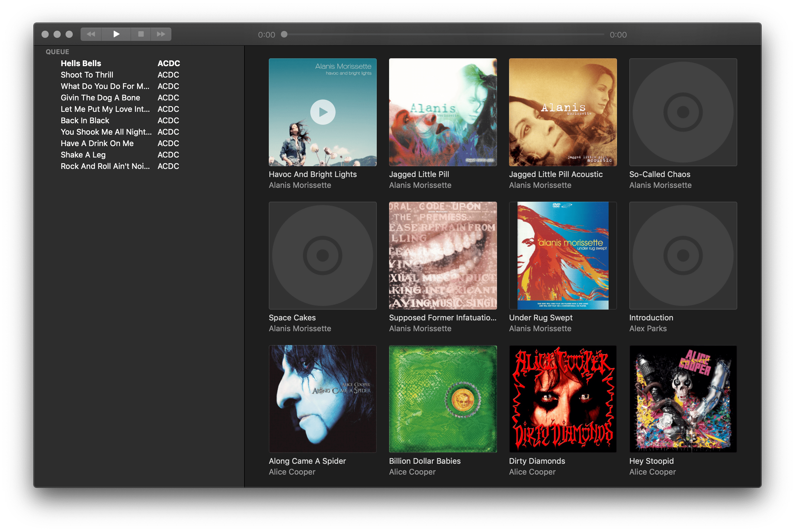Viewport: 795px width, 532px height.
Task: Open the Jagged Little Pill album
Action: click(443, 112)
